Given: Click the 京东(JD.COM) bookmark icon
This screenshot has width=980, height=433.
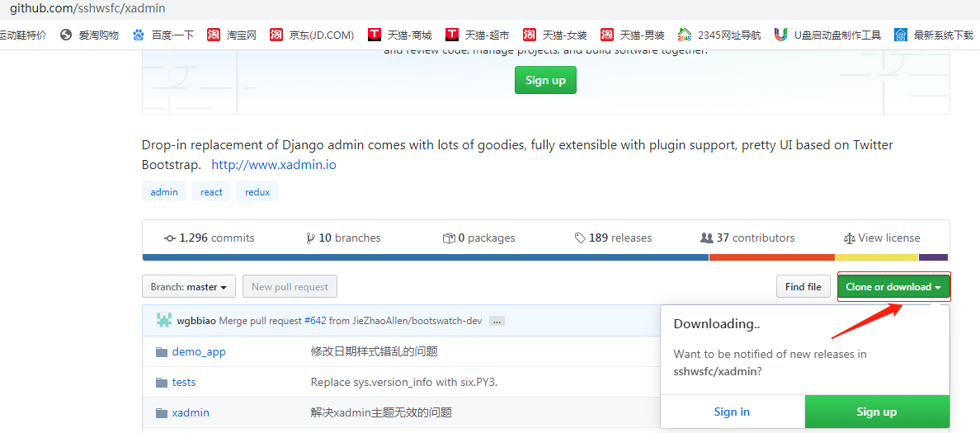Looking at the screenshot, I should (276, 35).
